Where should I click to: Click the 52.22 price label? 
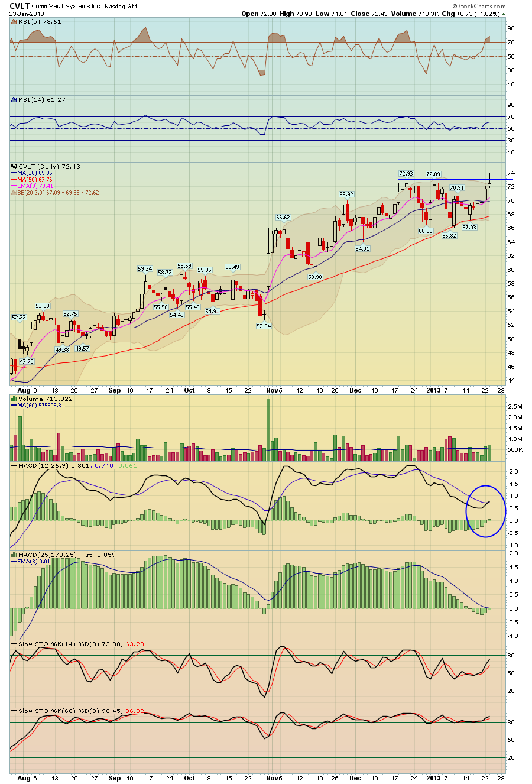(20, 318)
